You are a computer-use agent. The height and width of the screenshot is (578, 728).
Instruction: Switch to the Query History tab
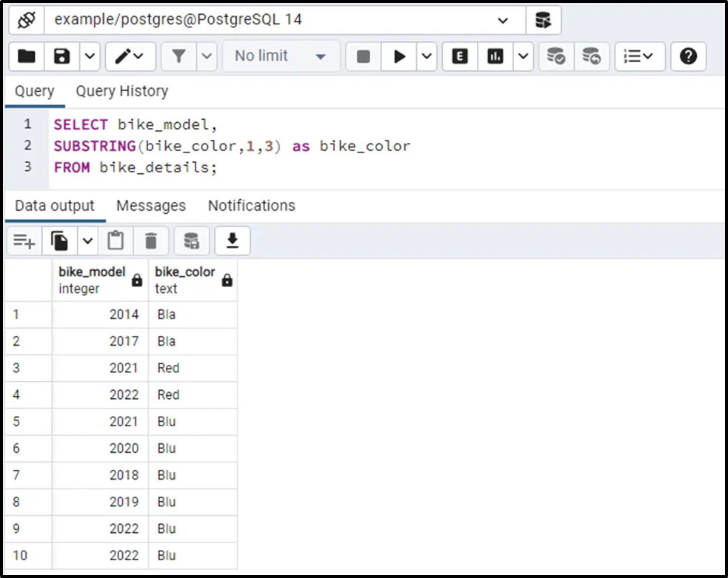121,91
